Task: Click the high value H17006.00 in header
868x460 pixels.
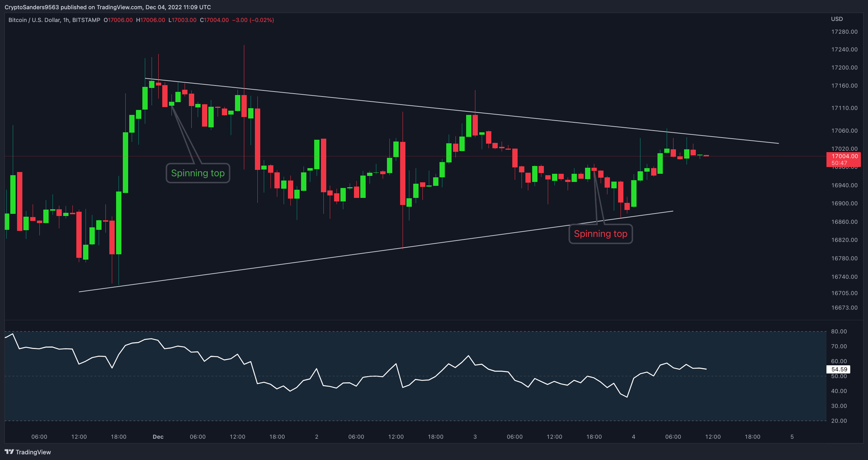Action: point(151,20)
